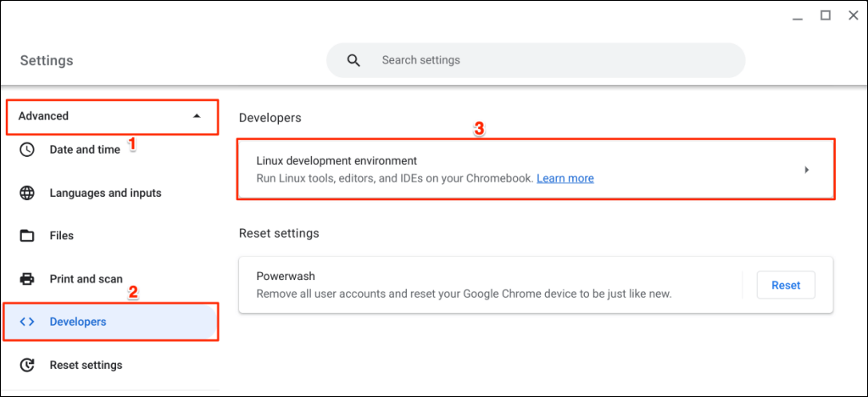Open the Date and time settings
This screenshot has width=868, height=397.
point(85,149)
